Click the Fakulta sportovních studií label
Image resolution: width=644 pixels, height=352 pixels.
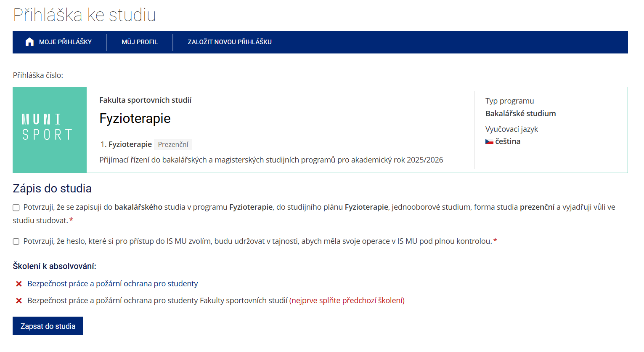pyautogui.click(x=145, y=100)
